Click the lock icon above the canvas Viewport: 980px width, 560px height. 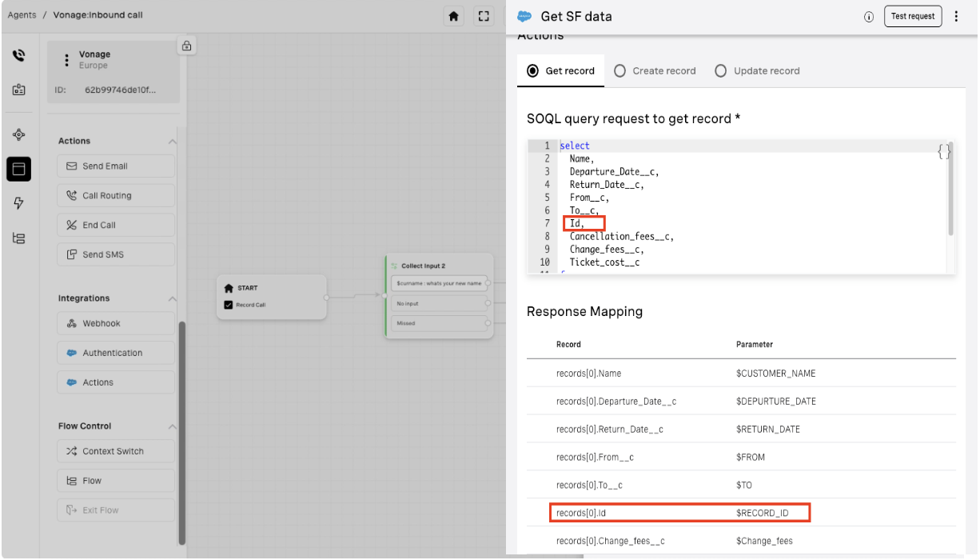(186, 46)
